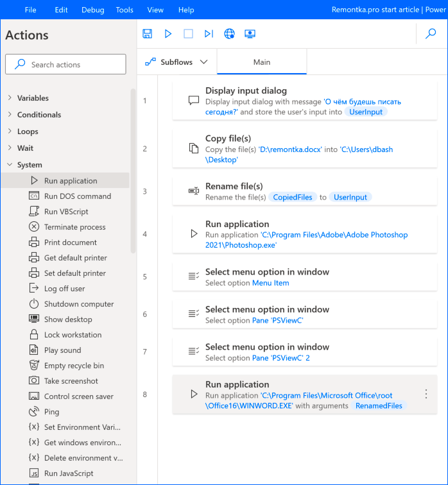Select the Delete environment variable action
The image size is (448, 485).
click(x=65, y=458)
